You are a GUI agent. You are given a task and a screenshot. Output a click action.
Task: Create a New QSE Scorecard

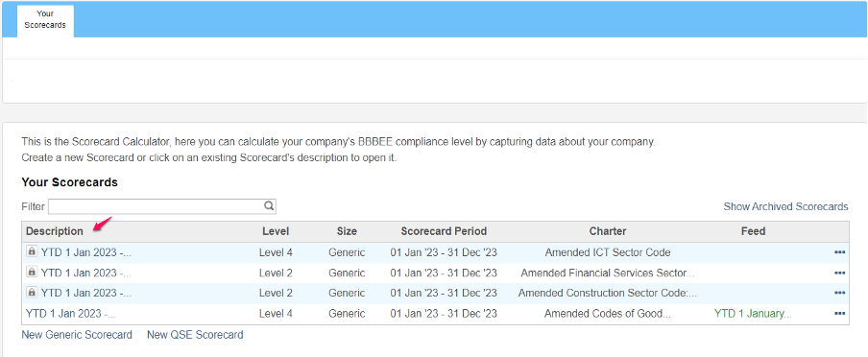pos(195,335)
